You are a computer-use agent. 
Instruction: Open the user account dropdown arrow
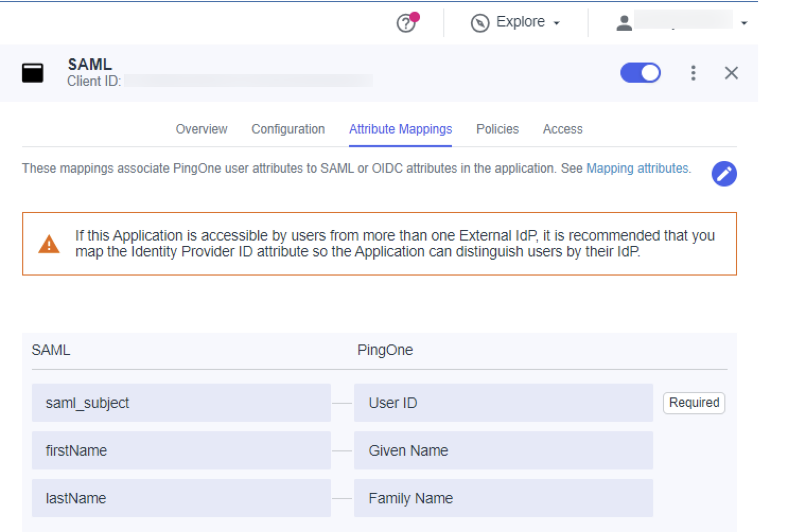click(744, 23)
